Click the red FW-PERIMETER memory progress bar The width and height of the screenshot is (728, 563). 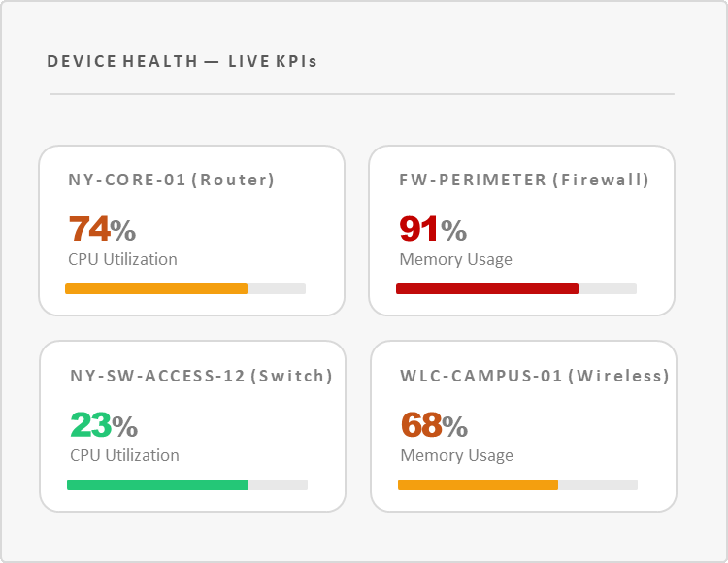pos(487,288)
